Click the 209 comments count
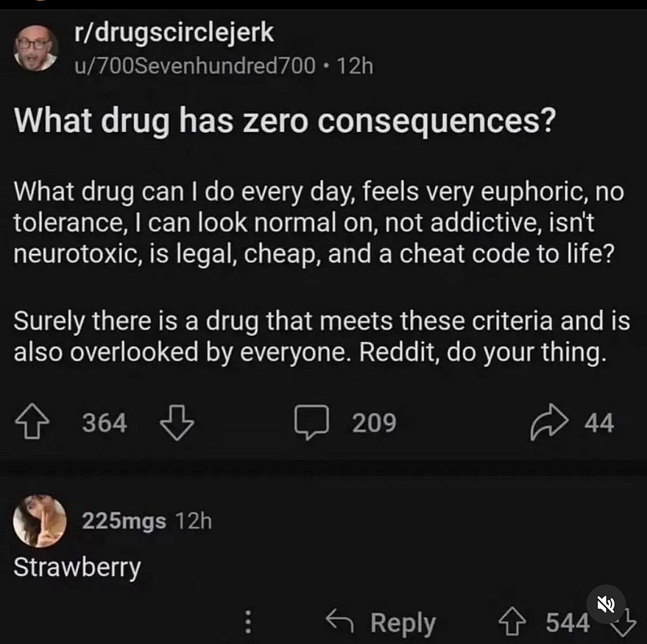The width and height of the screenshot is (647, 644). tap(374, 423)
